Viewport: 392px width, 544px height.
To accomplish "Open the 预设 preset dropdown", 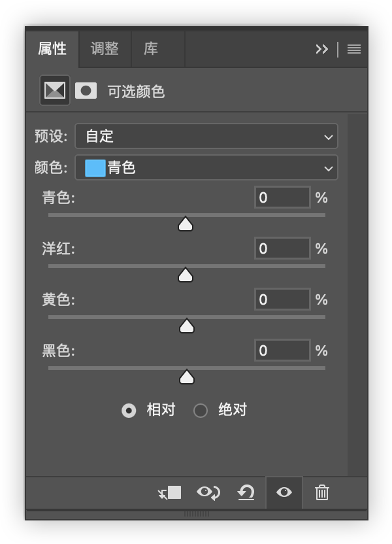I will [206, 136].
